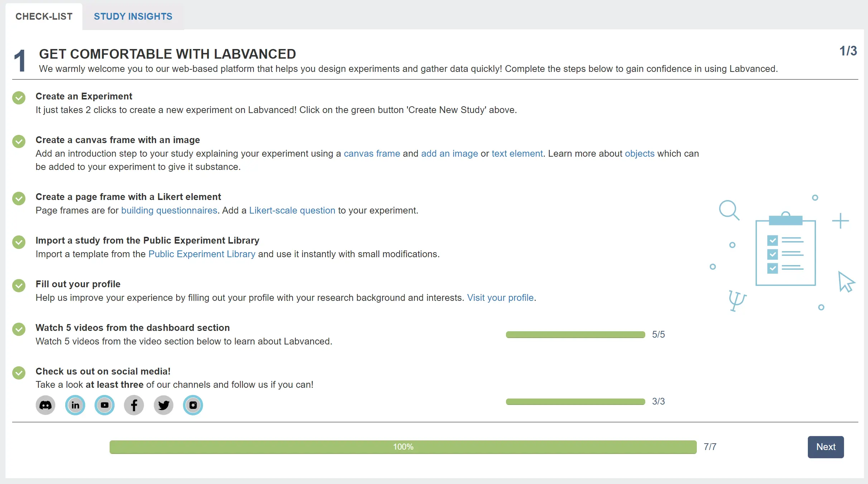Click the 5/5 videos progress bar
The height and width of the screenshot is (484, 868).
(x=575, y=334)
